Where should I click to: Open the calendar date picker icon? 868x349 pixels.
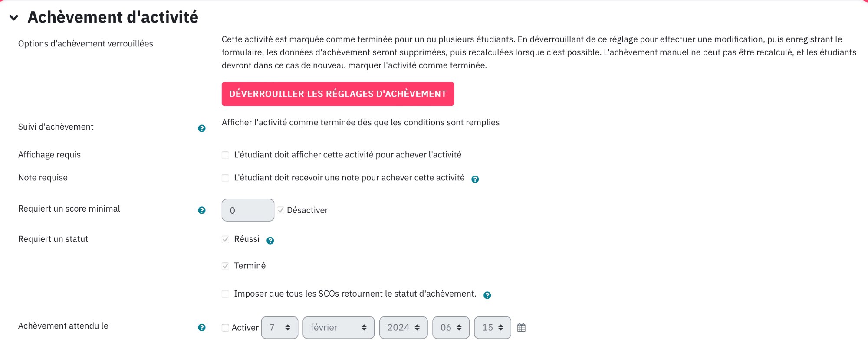[x=521, y=327]
